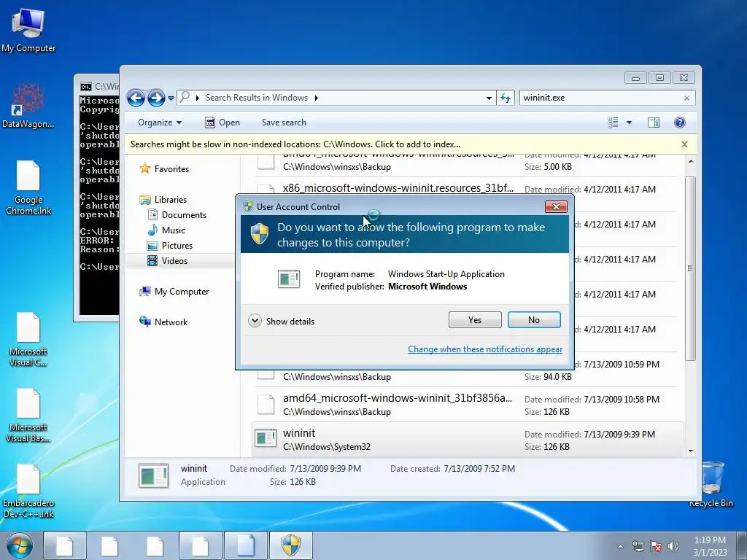Open Documents library

177,215
